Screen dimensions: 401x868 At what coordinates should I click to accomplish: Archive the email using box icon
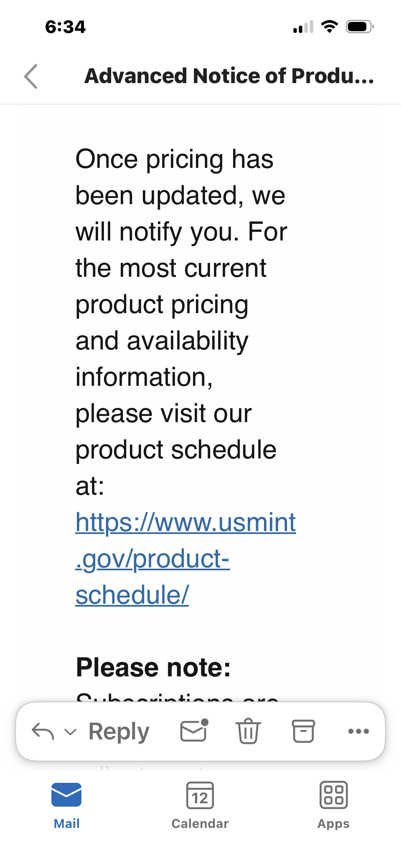coord(303,731)
